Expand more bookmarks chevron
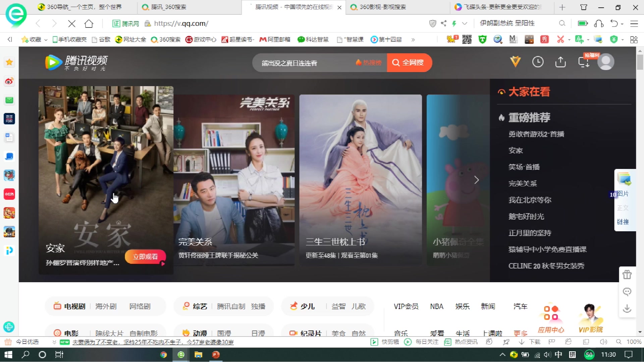644x362 pixels. [x=413, y=40]
